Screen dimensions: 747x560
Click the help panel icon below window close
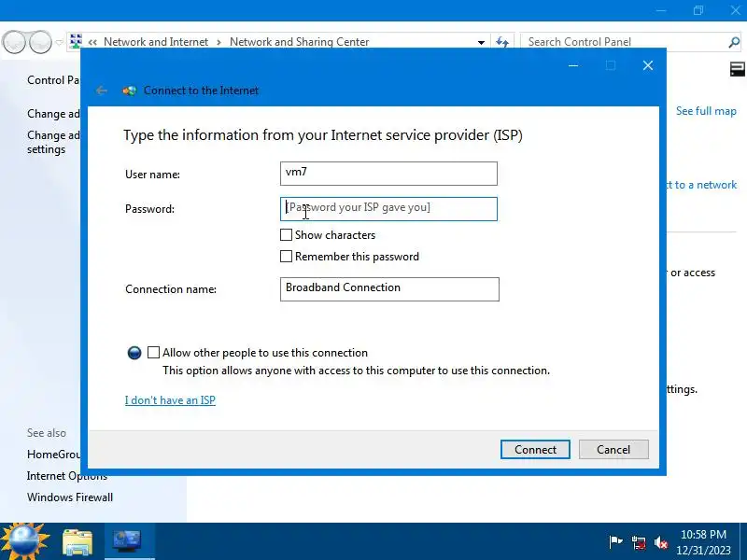point(737,69)
